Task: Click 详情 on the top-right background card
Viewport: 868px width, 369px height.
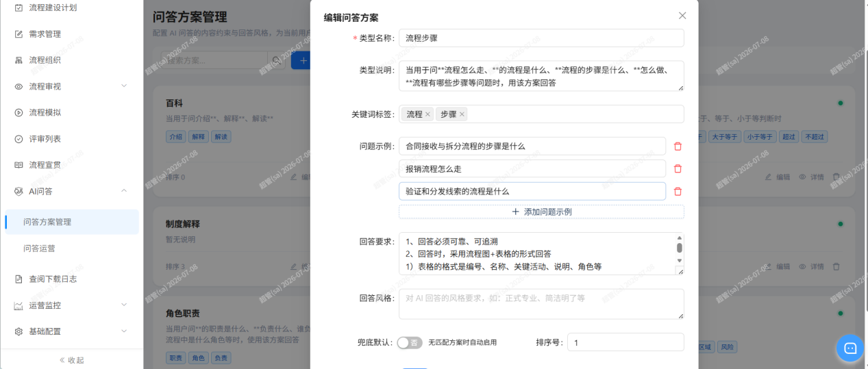Action: click(x=811, y=177)
